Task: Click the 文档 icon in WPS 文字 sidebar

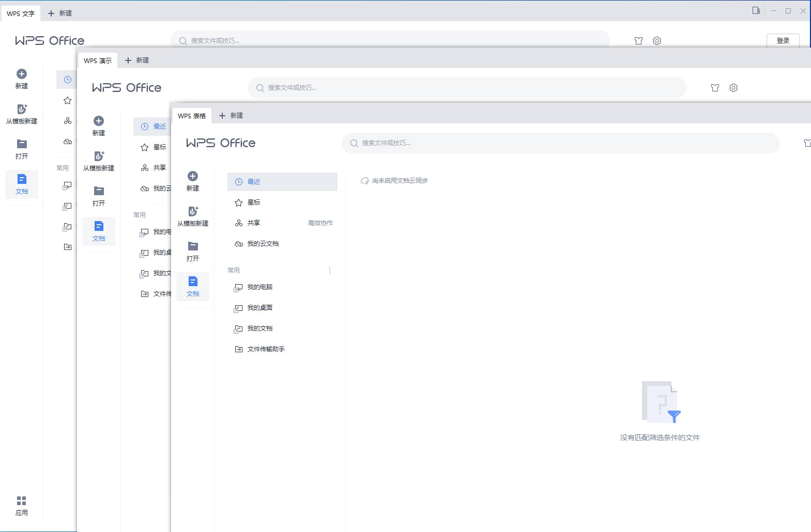Action: (22, 179)
